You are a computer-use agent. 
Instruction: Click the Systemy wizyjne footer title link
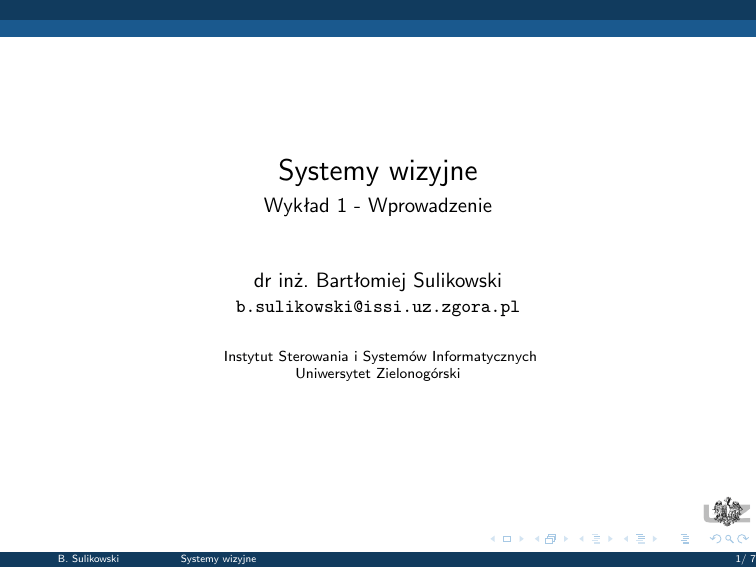click(218, 559)
